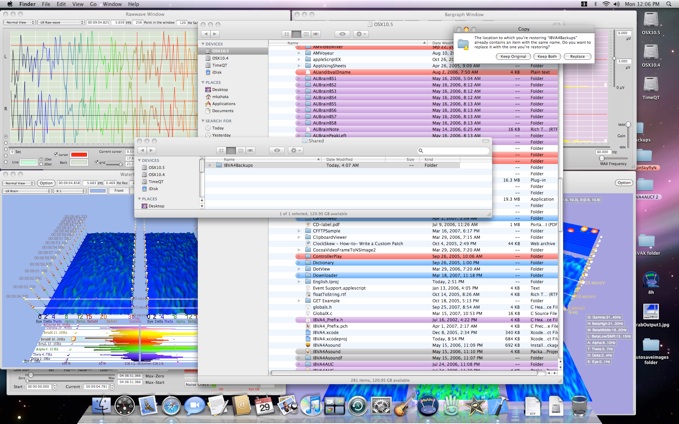Select Today under Search For
The height and width of the screenshot is (424, 679).
coord(218,128)
